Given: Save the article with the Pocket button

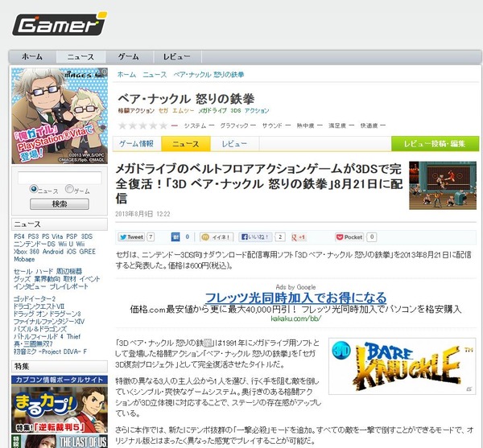Looking at the screenshot, I should 349,237.
